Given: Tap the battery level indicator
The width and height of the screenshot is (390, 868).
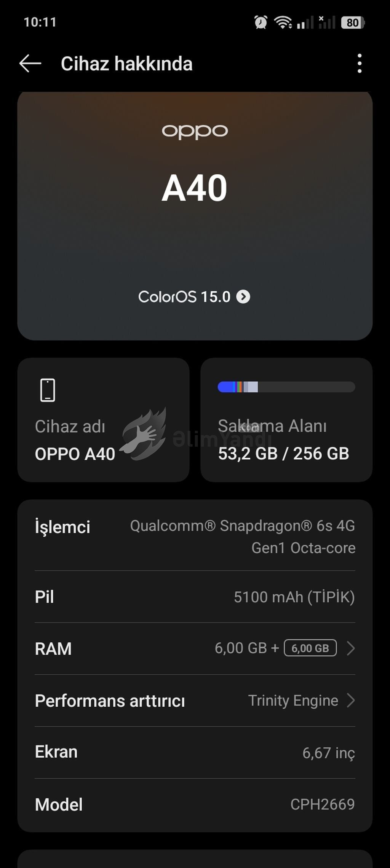Looking at the screenshot, I should point(353,22).
